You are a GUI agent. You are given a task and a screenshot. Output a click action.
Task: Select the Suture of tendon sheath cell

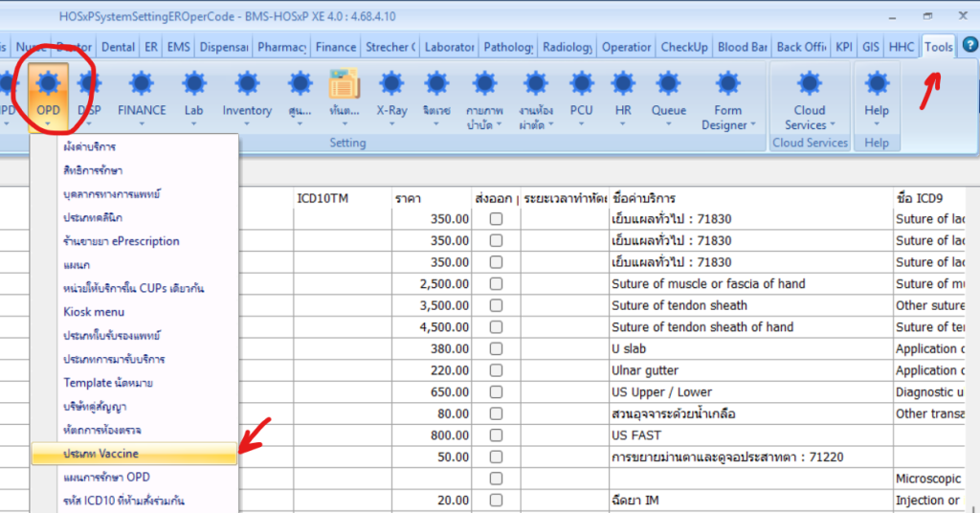679,305
